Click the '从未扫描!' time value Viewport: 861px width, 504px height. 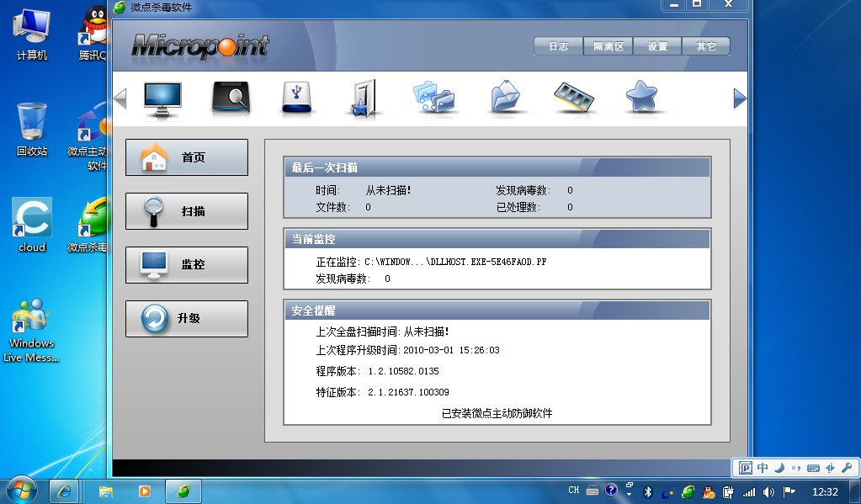click(389, 190)
